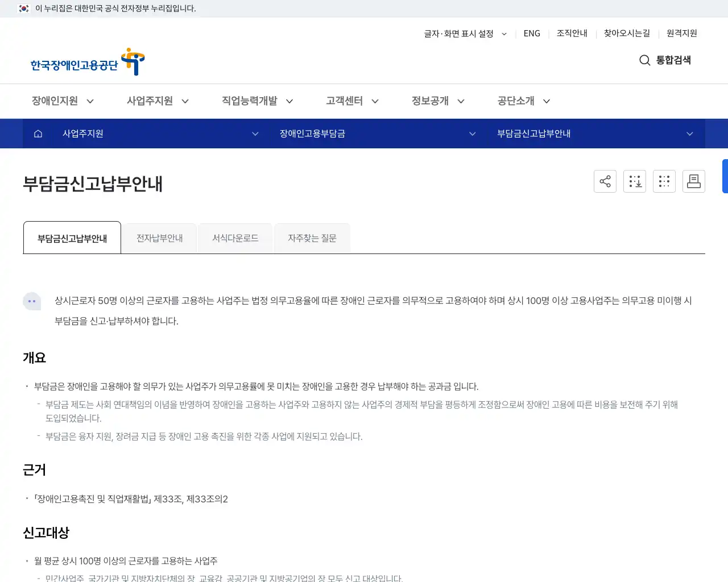Click the 통합검색 magnifier search icon
Screen dimensions: 728x582
(x=644, y=60)
